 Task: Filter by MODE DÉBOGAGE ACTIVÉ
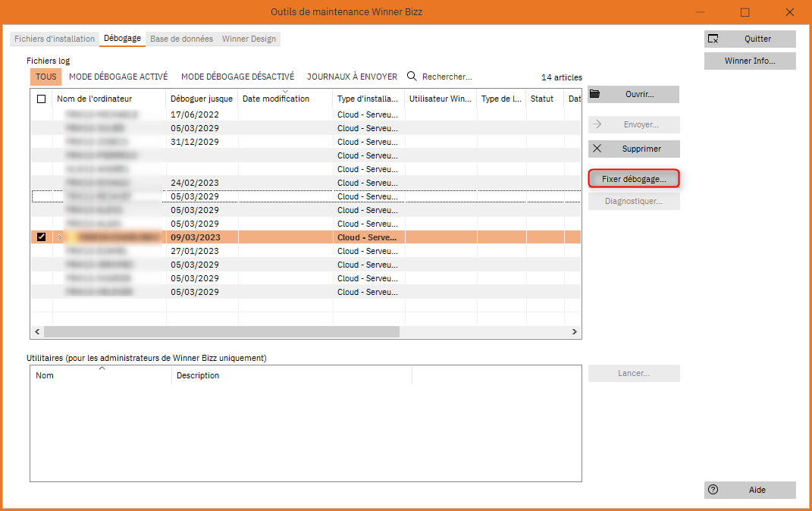118,77
